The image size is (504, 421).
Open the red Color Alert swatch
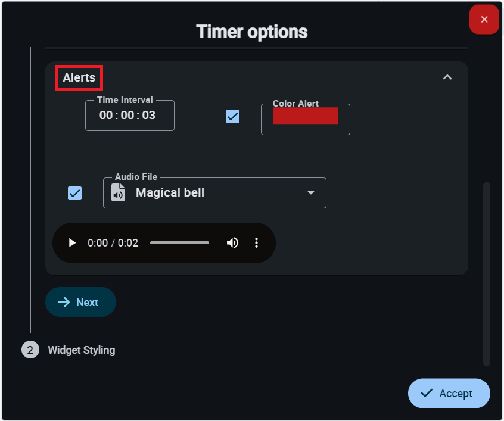pyautogui.click(x=305, y=116)
